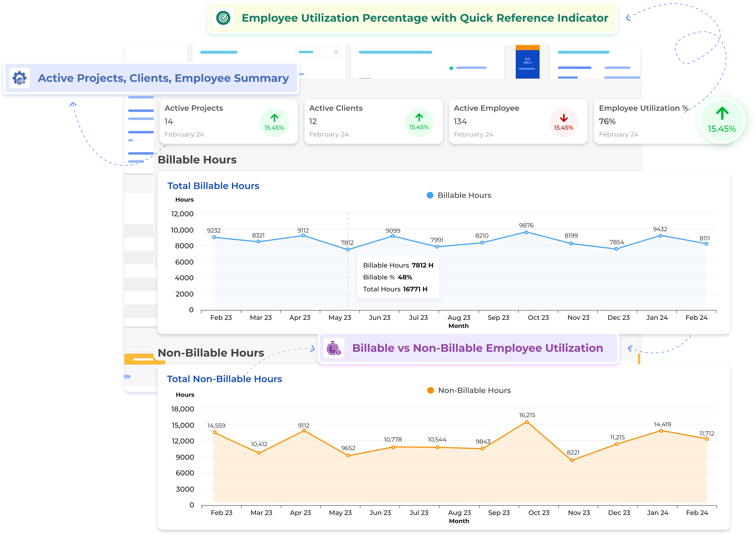The image size is (756, 535).
Task: Click the Feb 24 non-billable point 11,712
Action: 707,439
